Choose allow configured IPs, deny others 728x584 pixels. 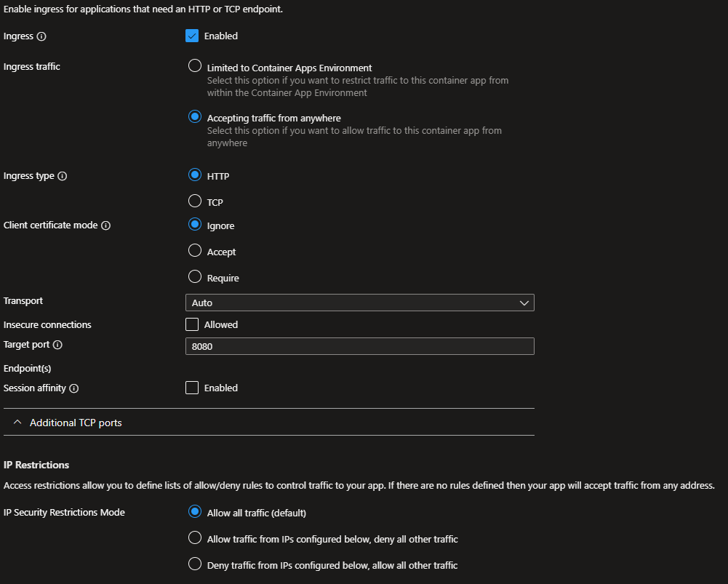[195, 537]
